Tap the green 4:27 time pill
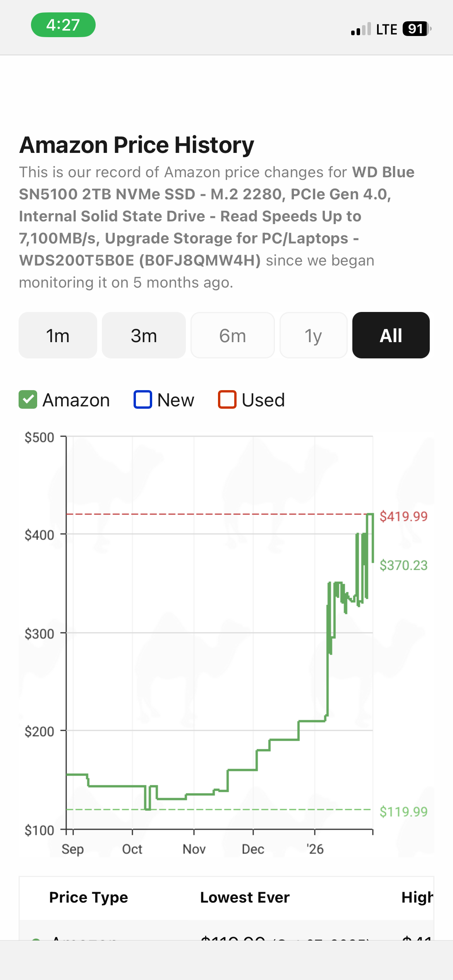This screenshot has width=453, height=980. [x=63, y=25]
